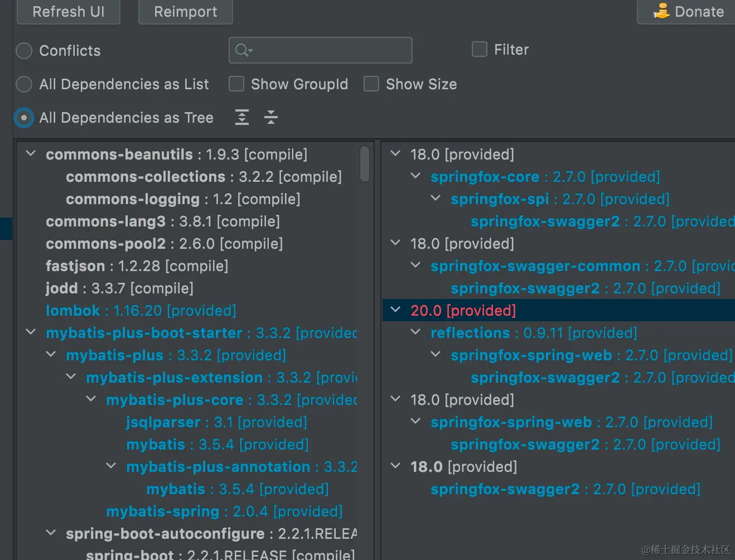Open the Donate button

point(687,12)
